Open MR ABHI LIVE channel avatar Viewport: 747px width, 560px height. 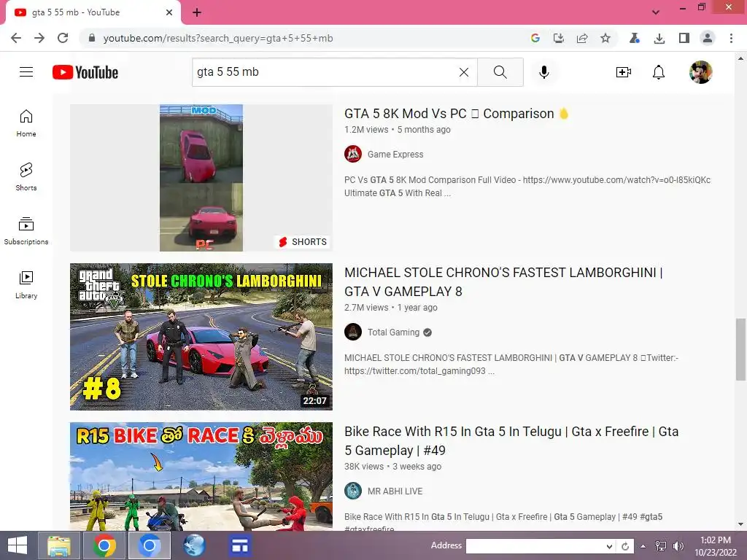[353, 491]
